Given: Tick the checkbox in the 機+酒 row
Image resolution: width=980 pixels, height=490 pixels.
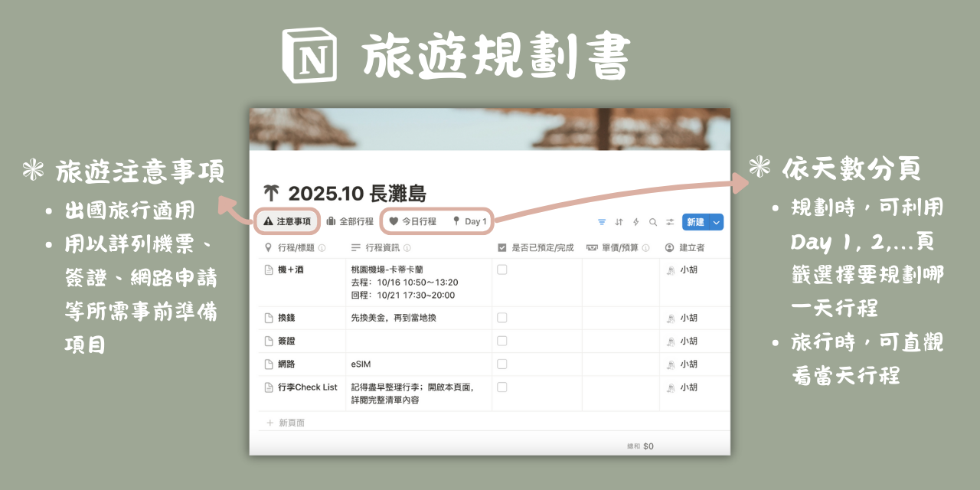Looking at the screenshot, I should point(502,269).
